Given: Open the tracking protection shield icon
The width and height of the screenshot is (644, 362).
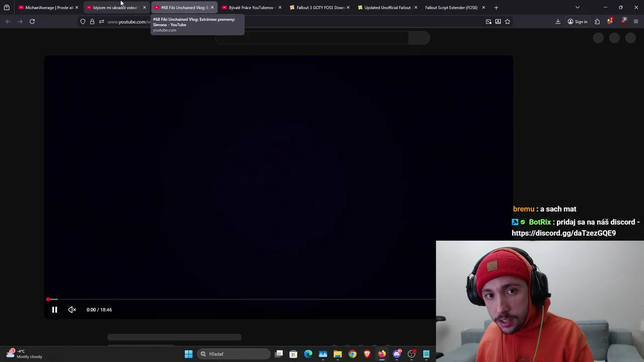Looking at the screenshot, I should (83, 22).
